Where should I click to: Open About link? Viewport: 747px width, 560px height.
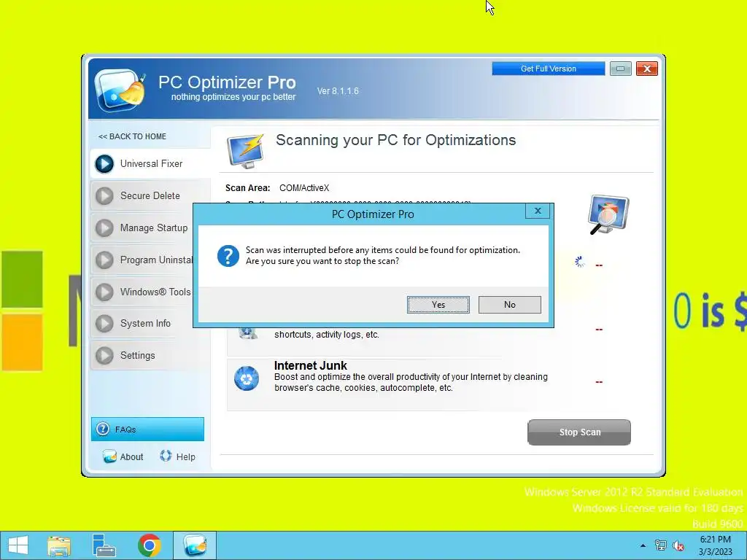coord(131,457)
